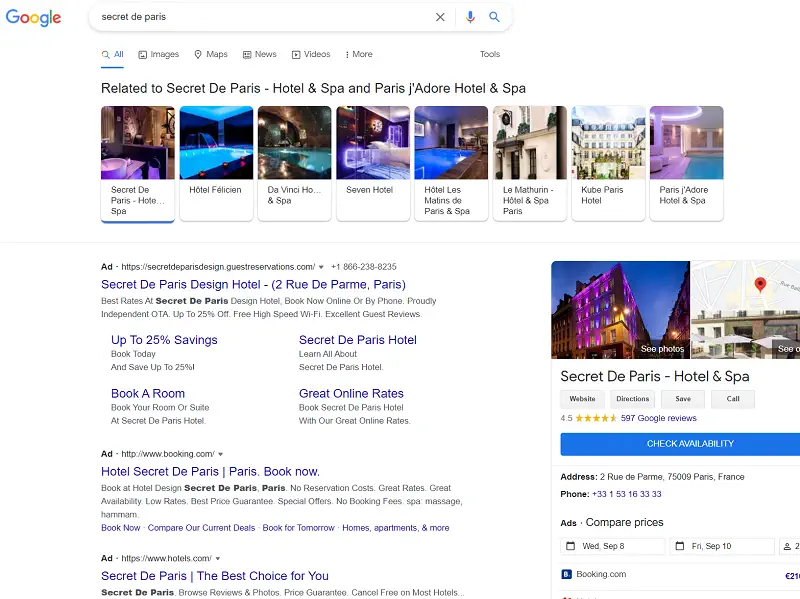Viewport: 800px width, 599px height.
Task: Click the Save button
Action: coord(683,399)
